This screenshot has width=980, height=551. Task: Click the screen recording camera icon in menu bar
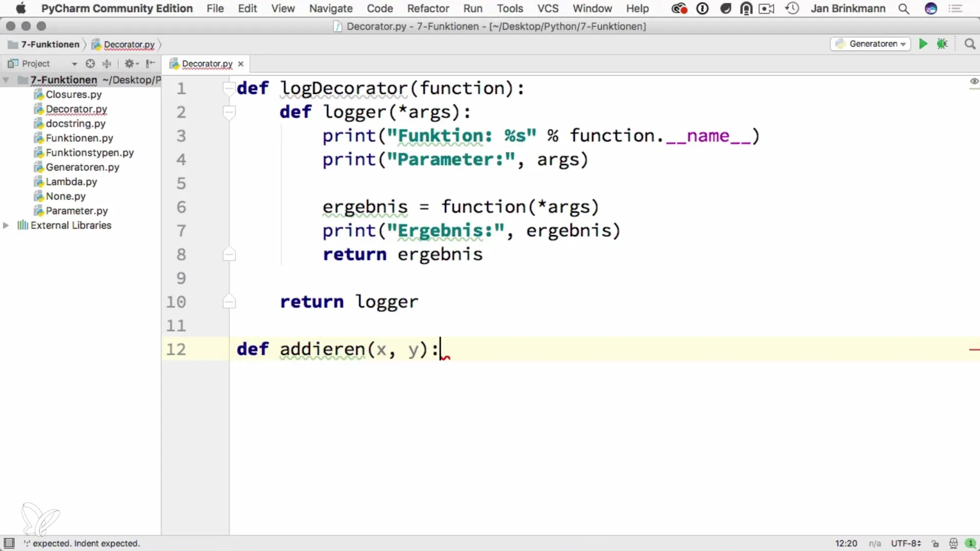pyautogui.click(x=767, y=9)
